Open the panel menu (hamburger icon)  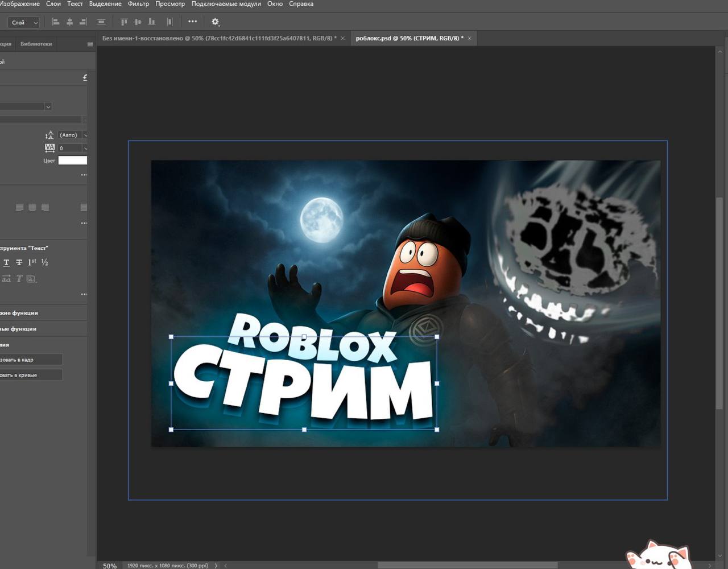coord(90,44)
